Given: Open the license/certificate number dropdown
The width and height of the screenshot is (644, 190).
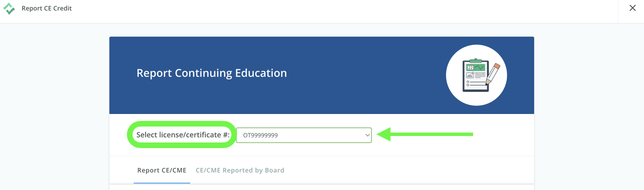Looking at the screenshot, I should 304,135.
